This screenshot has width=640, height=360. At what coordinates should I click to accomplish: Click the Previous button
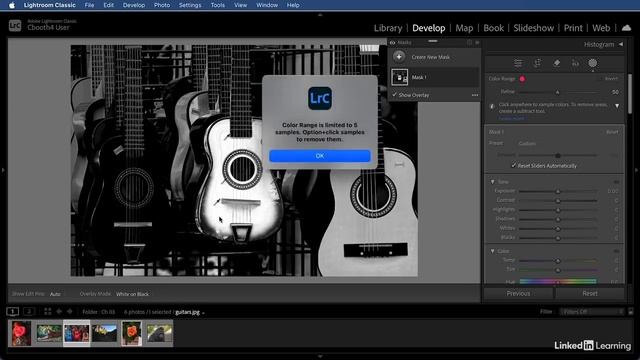pyautogui.click(x=518, y=293)
